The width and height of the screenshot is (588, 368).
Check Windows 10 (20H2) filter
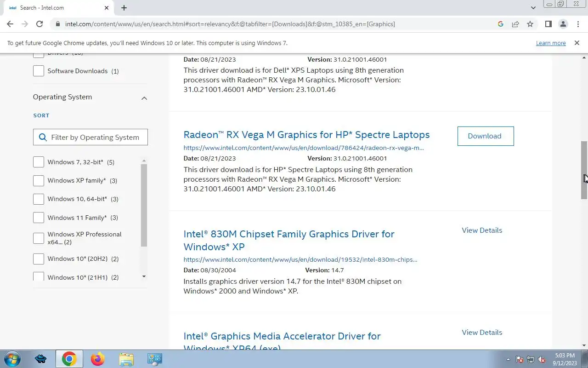tap(39, 259)
